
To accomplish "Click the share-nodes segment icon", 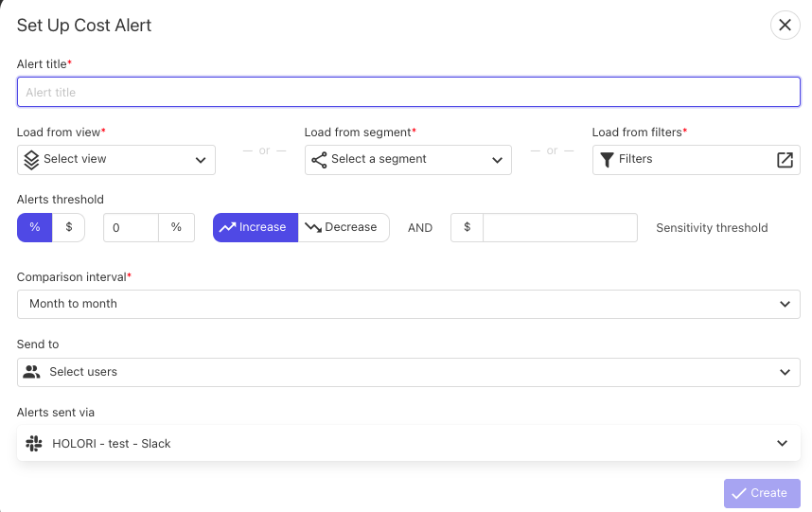I will click(319, 160).
